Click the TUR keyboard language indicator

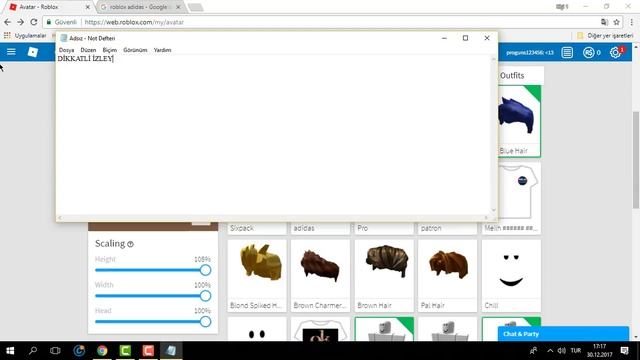[576, 351]
